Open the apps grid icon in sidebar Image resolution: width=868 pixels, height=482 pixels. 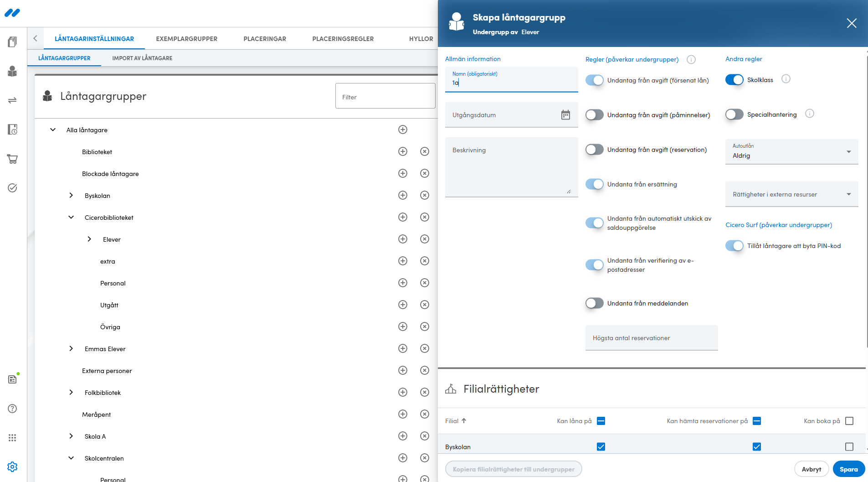[12, 438]
